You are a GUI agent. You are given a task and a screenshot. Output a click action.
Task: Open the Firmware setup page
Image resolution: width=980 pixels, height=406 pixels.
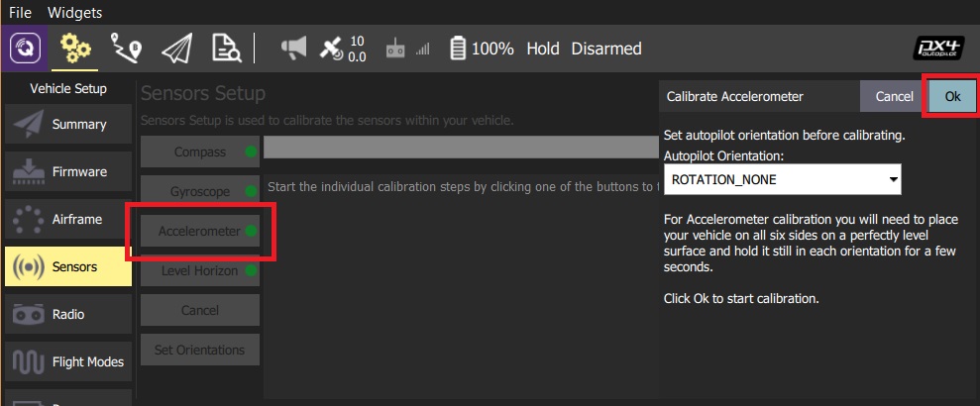(66, 172)
